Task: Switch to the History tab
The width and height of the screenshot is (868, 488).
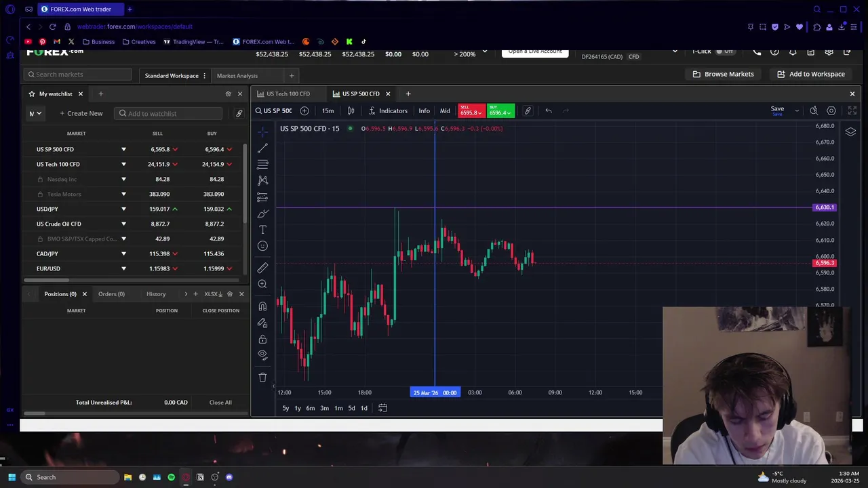Action: (156, 294)
